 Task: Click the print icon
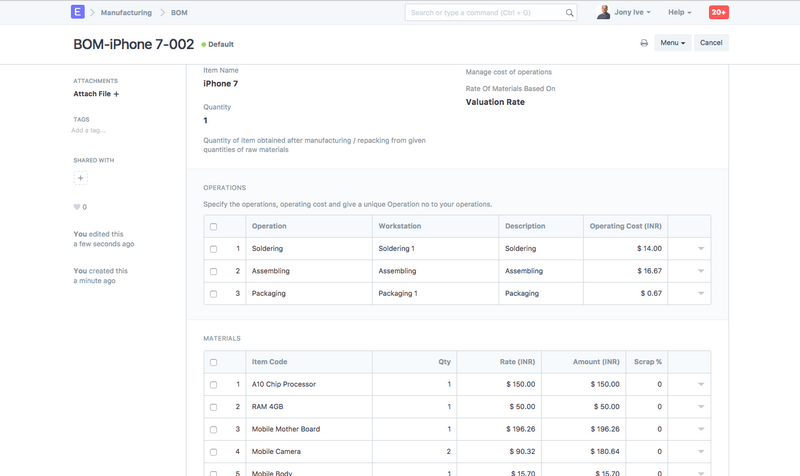(644, 43)
